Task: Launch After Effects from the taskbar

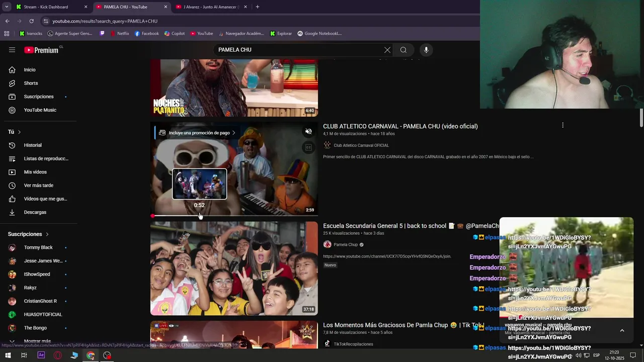Action: (x=41, y=355)
